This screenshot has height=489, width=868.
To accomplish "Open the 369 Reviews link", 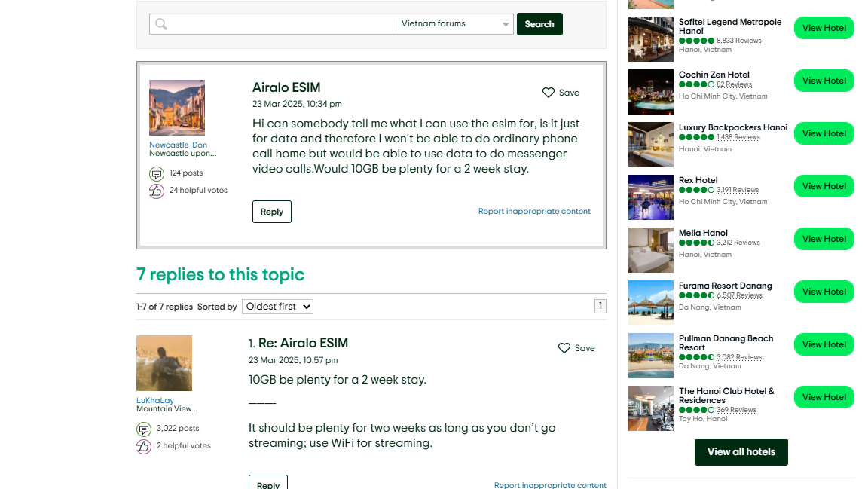I will coord(736,410).
